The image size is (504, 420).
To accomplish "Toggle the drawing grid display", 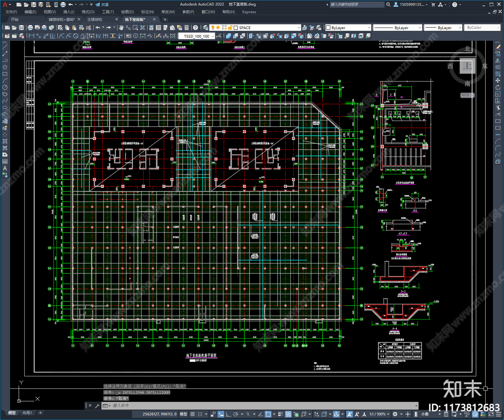I will point(192,414).
